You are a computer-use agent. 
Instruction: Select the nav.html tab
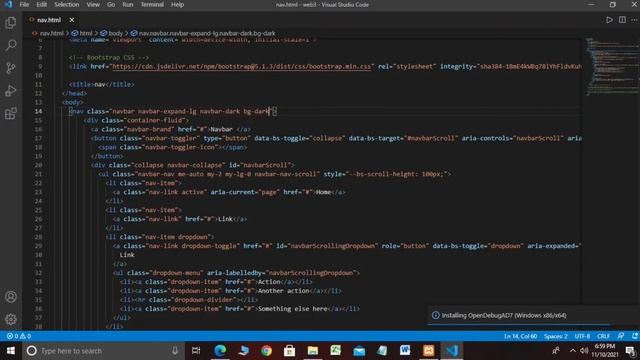coord(49,20)
